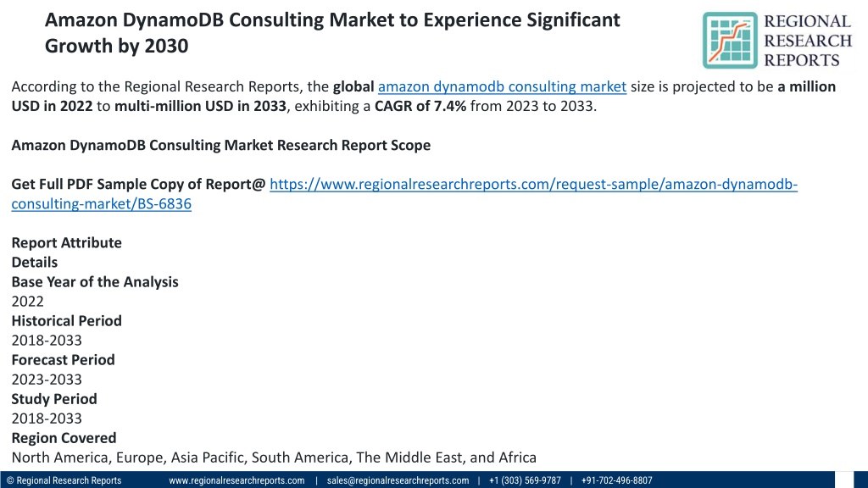Screen dimensions: 868x488
Task: Click 'multi-million USD in 2033' text
Action: click(x=200, y=106)
